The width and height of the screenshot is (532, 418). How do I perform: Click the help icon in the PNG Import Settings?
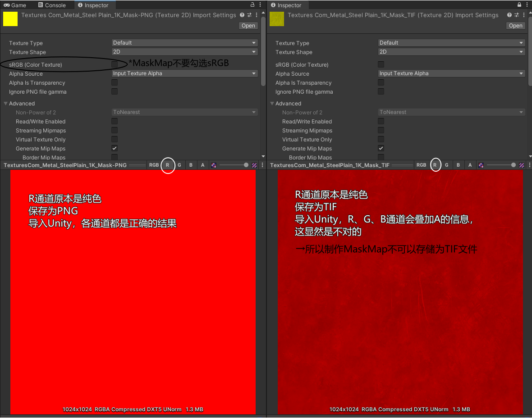point(242,15)
